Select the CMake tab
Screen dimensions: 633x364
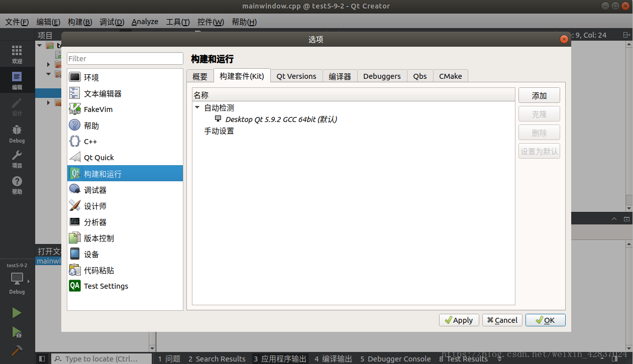[x=451, y=76]
